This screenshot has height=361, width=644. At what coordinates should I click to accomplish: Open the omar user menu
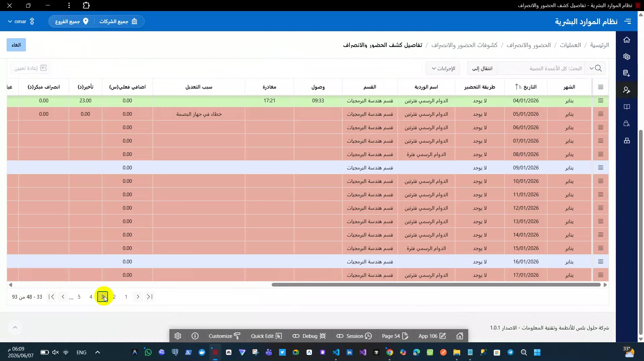point(21,21)
